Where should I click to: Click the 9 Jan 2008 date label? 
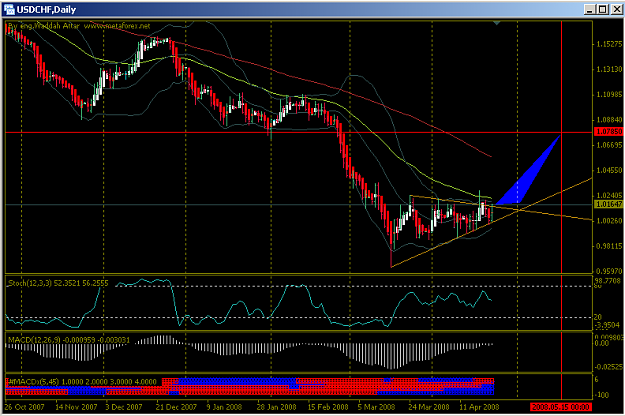(x=224, y=407)
